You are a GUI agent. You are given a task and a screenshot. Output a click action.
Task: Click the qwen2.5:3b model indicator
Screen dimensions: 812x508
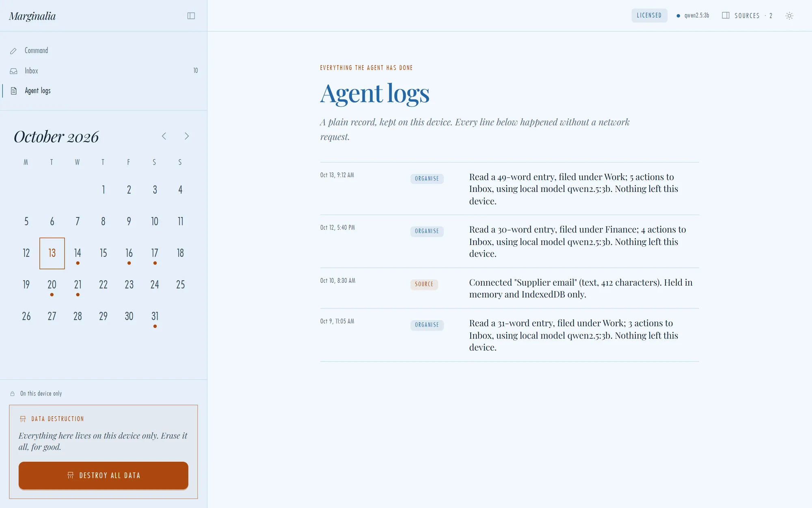(x=693, y=15)
